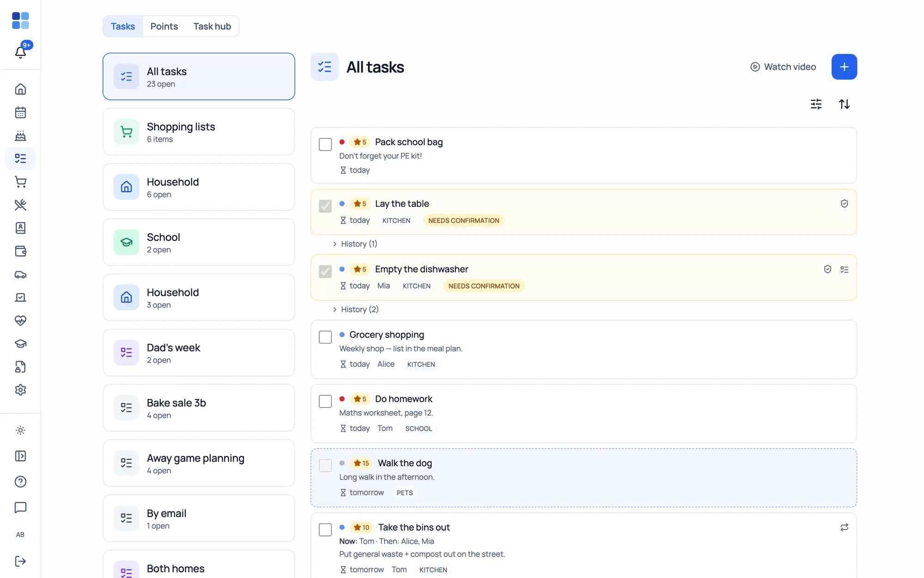Open the AB user avatar
The height and width of the screenshot is (578, 924).
click(20, 535)
